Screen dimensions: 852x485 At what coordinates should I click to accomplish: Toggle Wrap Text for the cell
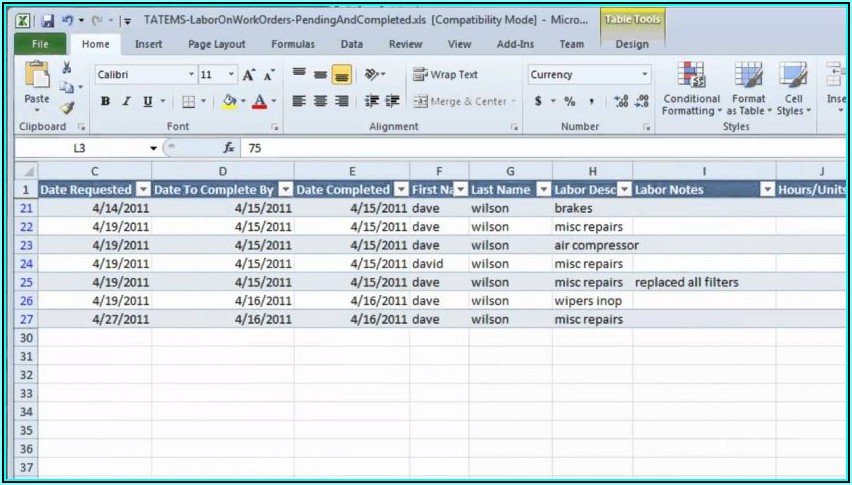point(446,75)
